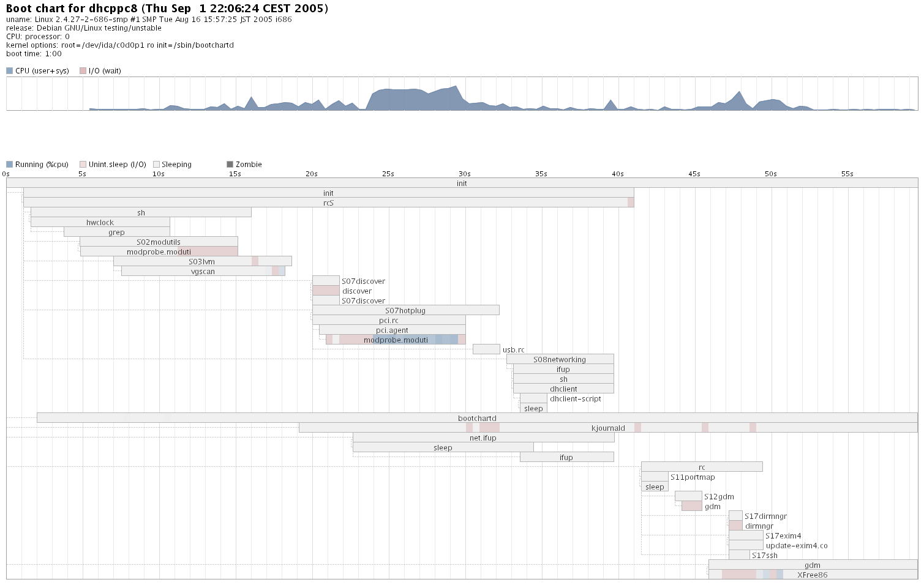Screen dimensions: 924x585
Task: Click the update-exim4.co process label
Action: tap(796, 546)
